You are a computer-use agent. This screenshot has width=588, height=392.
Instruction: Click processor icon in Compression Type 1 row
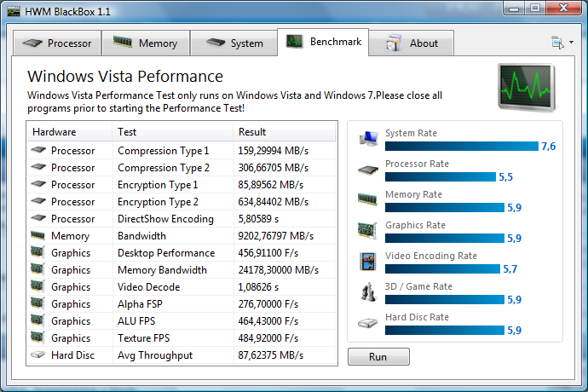pyautogui.click(x=38, y=150)
